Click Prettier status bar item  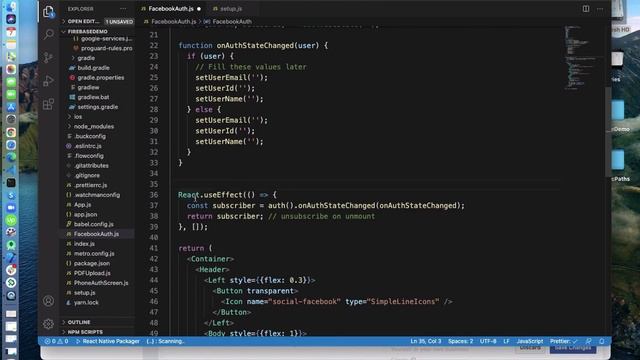[x=564, y=341]
